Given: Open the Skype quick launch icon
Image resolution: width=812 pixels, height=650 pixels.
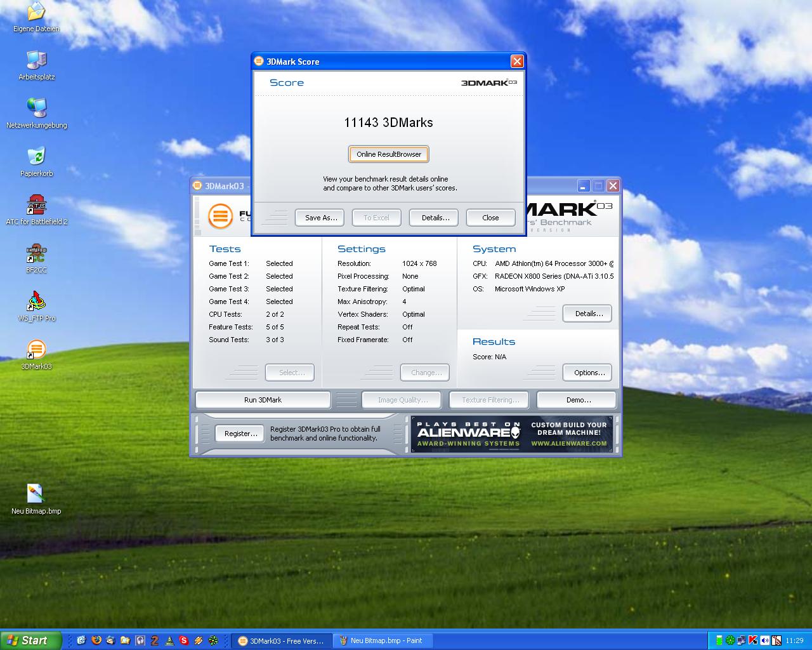Looking at the screenshot, I should [x=184, y=640].
